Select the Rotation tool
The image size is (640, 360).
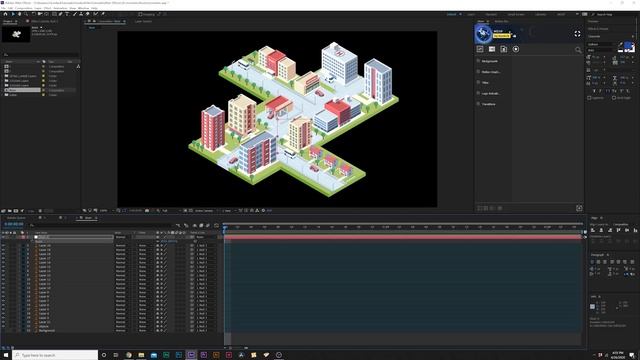coord(33,14)
